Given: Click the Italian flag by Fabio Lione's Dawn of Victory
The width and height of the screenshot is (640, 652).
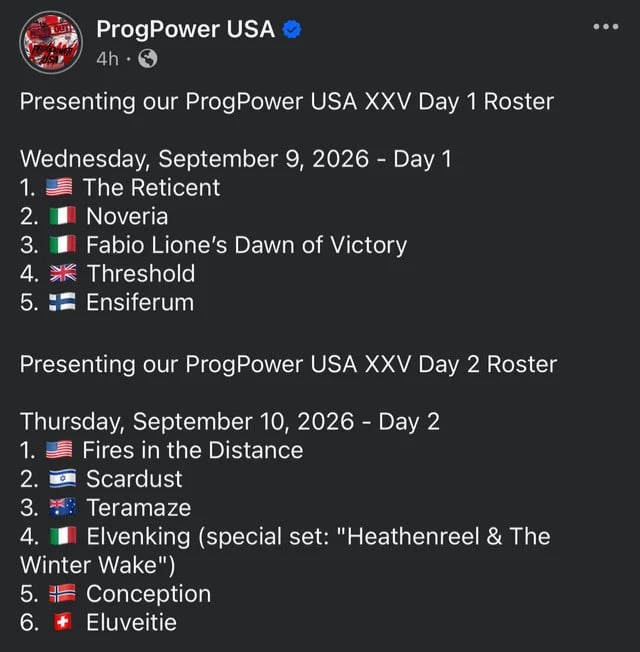Looking at the screenshot, I should 63,246.
